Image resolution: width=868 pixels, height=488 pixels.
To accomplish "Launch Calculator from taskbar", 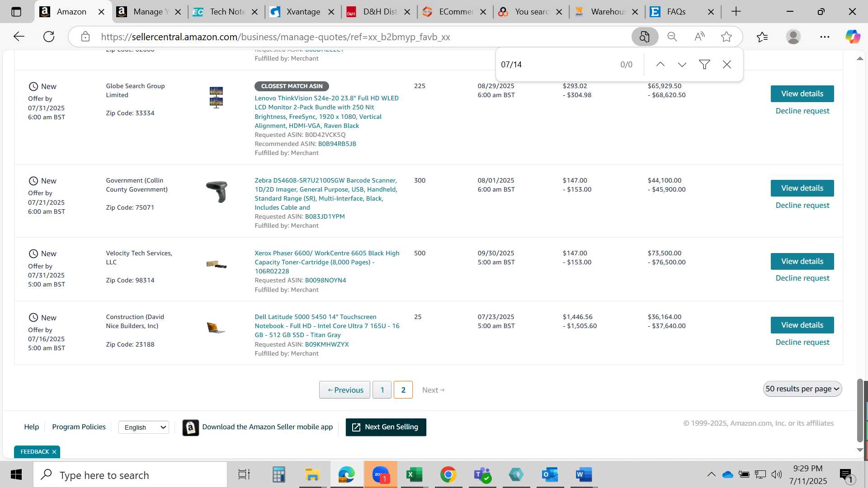I will (279, 474).
